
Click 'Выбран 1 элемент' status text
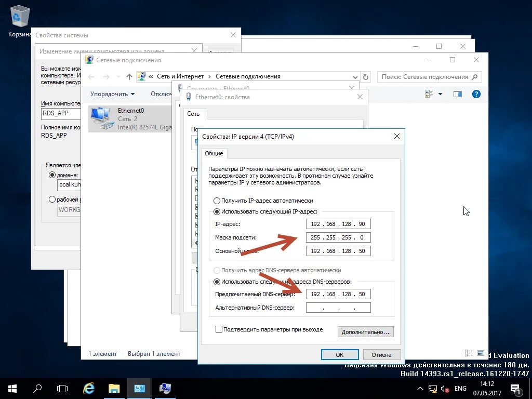(x=154, y=353)
